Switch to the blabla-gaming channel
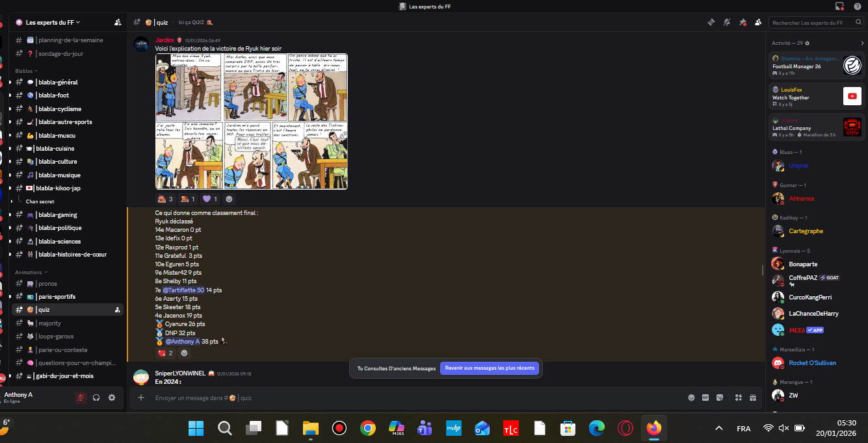The width and height of the screenshot is (868, 443). coord(57,215)
